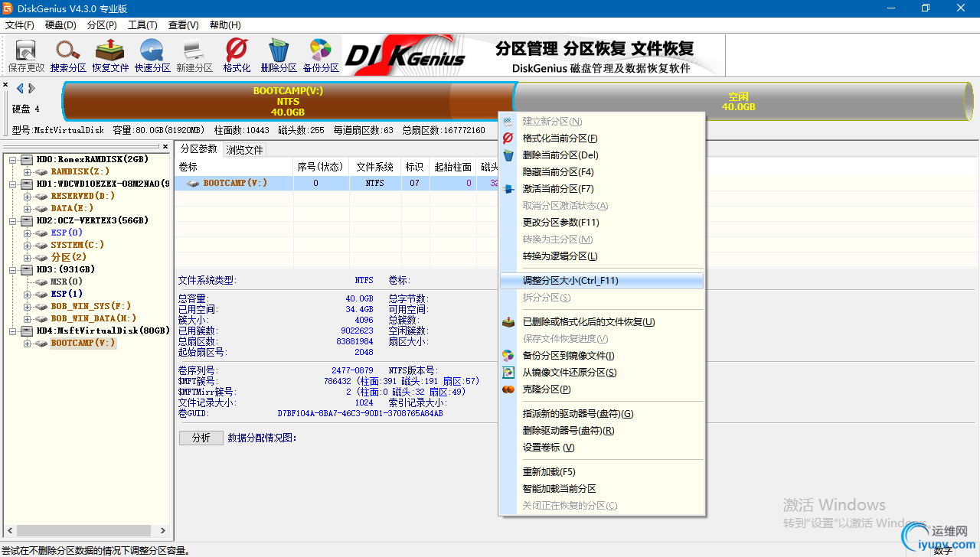The image size is (980, 557).
Task: Click the 序号(状态) column header
Action: click(x=320, y=167)
